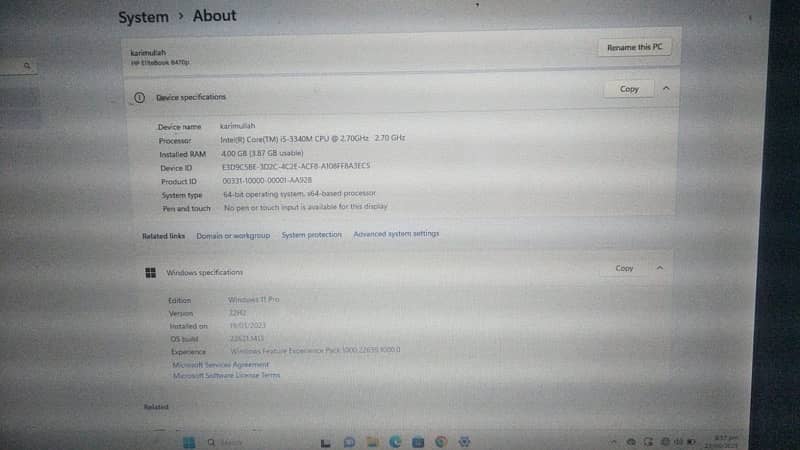Viewport: 800px width, 450px height.
Task: Click the PC name 'karimullah' header
Action: pyautogui.click(x=148, y=53)
